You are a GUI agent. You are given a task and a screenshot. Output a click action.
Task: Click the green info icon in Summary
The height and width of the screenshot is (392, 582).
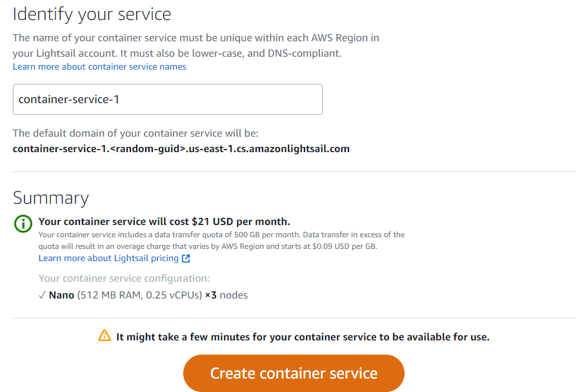pos(23,224)
